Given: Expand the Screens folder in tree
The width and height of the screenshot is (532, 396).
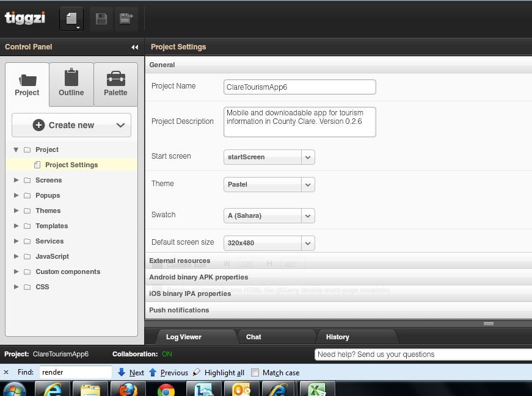Looking at the screenshot, I should [16, 180].
